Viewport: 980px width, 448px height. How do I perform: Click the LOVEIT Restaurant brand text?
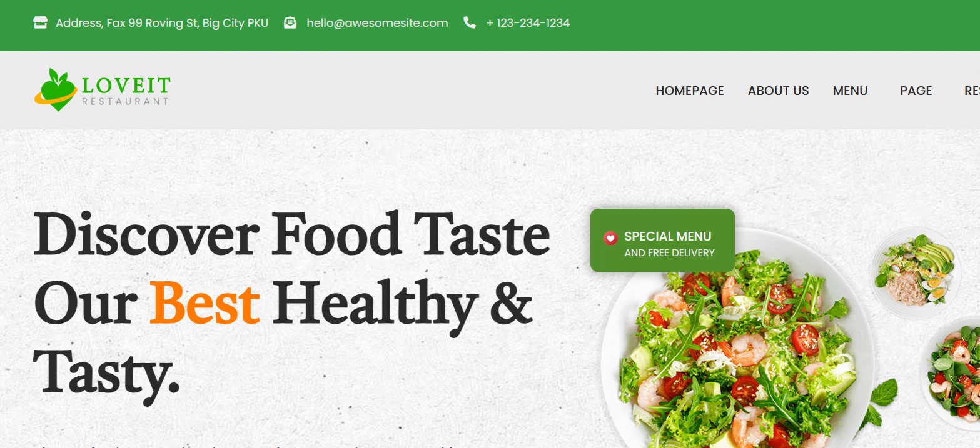pyautogui.click(x=126, y=91)
